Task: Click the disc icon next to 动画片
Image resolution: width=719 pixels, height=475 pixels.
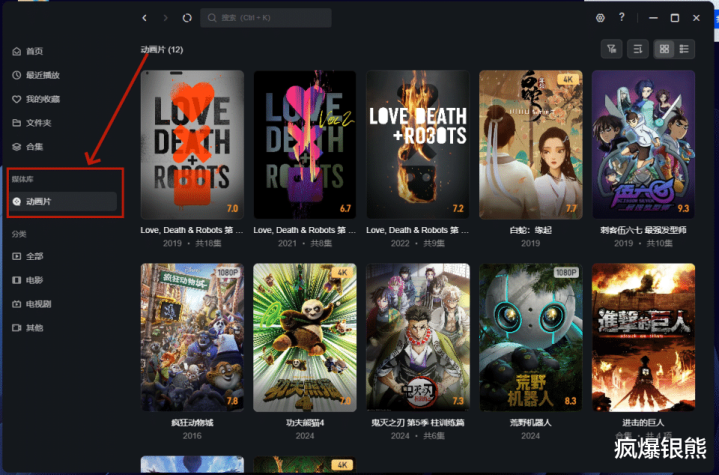Action: pos(17,201)
